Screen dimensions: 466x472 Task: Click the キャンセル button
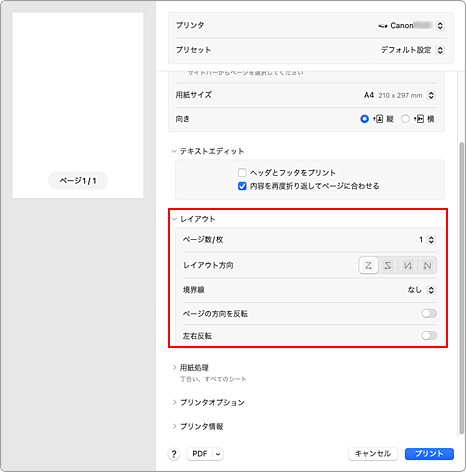coord(373,454)
